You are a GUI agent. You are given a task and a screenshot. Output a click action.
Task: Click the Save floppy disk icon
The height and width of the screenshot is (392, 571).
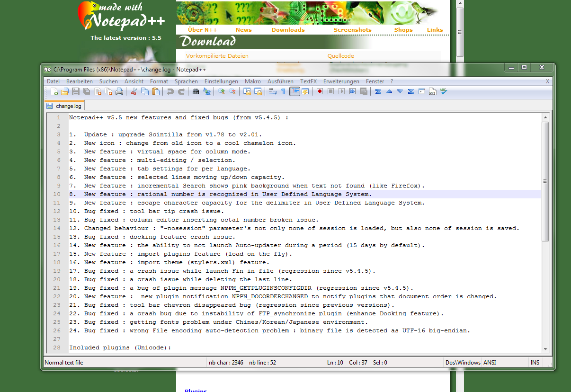[x=76, y=91]
